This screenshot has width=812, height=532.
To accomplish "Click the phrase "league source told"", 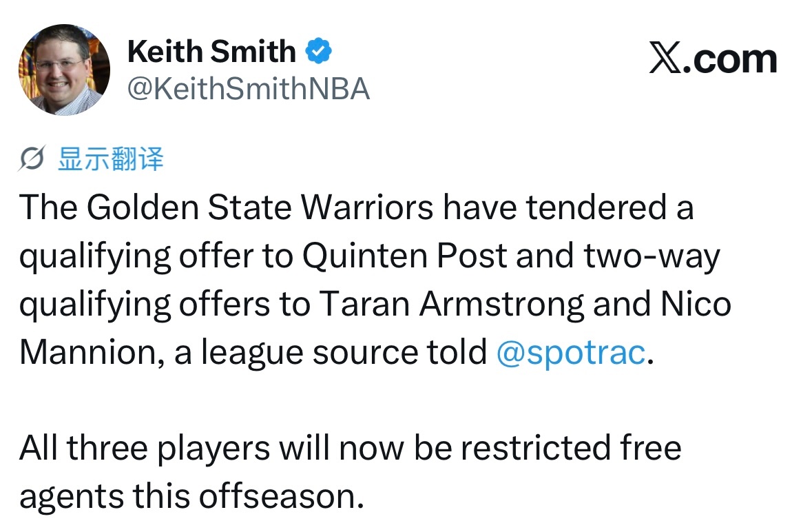I will tap(344, 352).
